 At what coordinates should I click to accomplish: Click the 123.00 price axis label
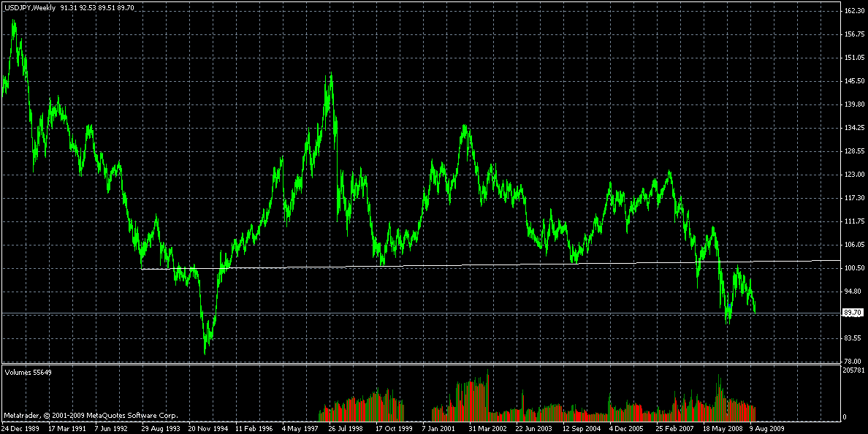pos(853,175)
